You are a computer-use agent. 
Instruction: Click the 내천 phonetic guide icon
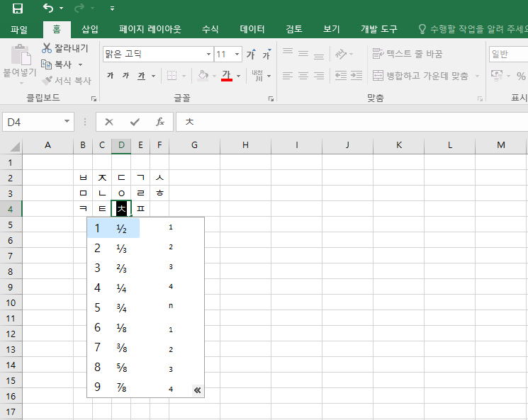pyautogui.click(x=257, y=75)
